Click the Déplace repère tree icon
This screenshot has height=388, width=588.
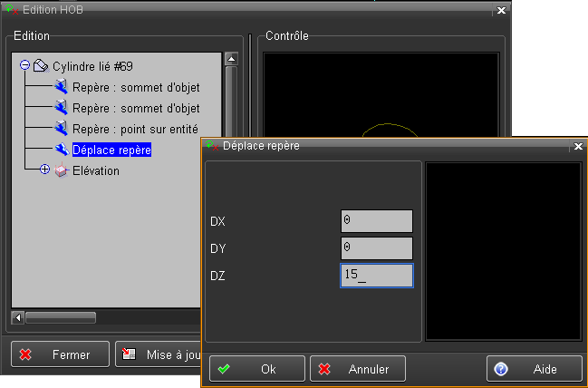tap(62, 150)
